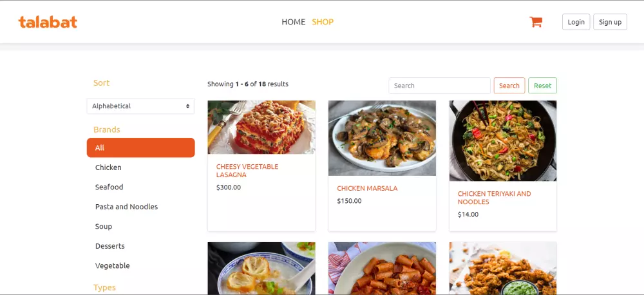
Task: Select the All brands filter
Action: [x=141, y=147]
